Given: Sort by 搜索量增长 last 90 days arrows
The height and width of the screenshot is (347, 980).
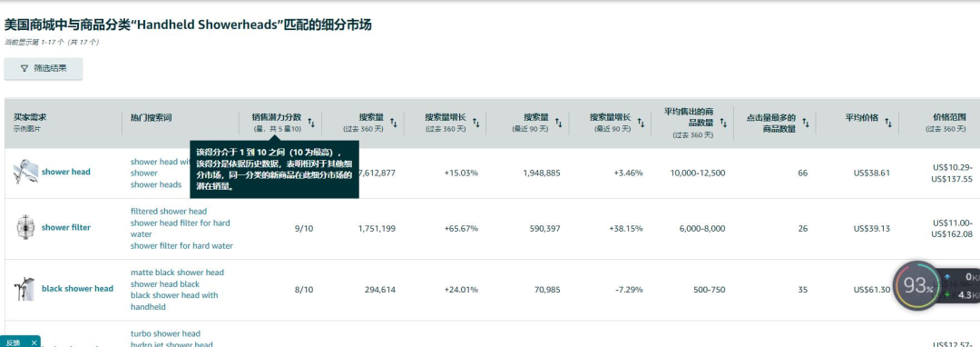Looking at the screenshot, I should coord(641,124).
